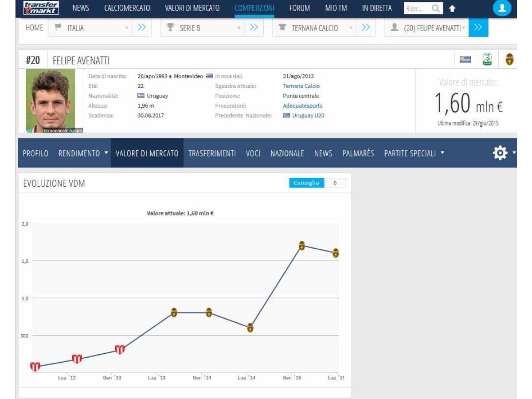Click the Uruguay U20 national team link
532x399 pixels.
(x=308, y=116)
